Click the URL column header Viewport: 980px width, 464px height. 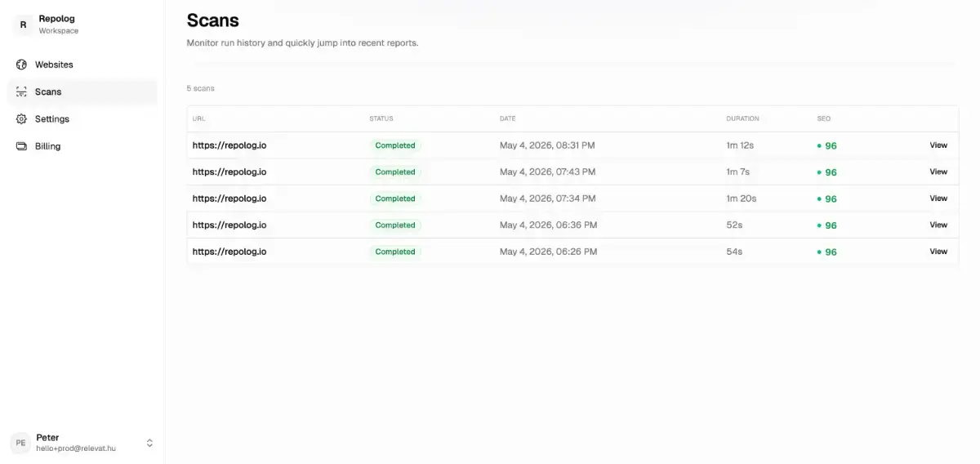[x=198, y=118]
